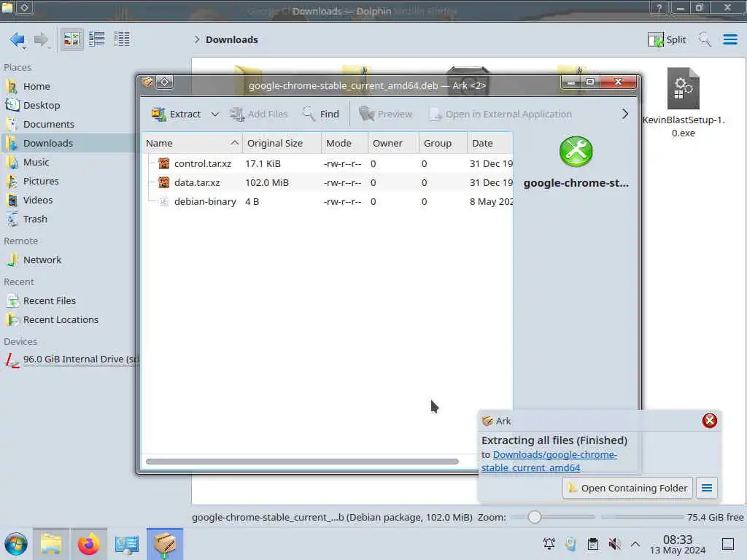Viewport: 747px width, 560px height.
Task: Click Add Files in Ark toolbar
Action: click(x=259, y=114)
